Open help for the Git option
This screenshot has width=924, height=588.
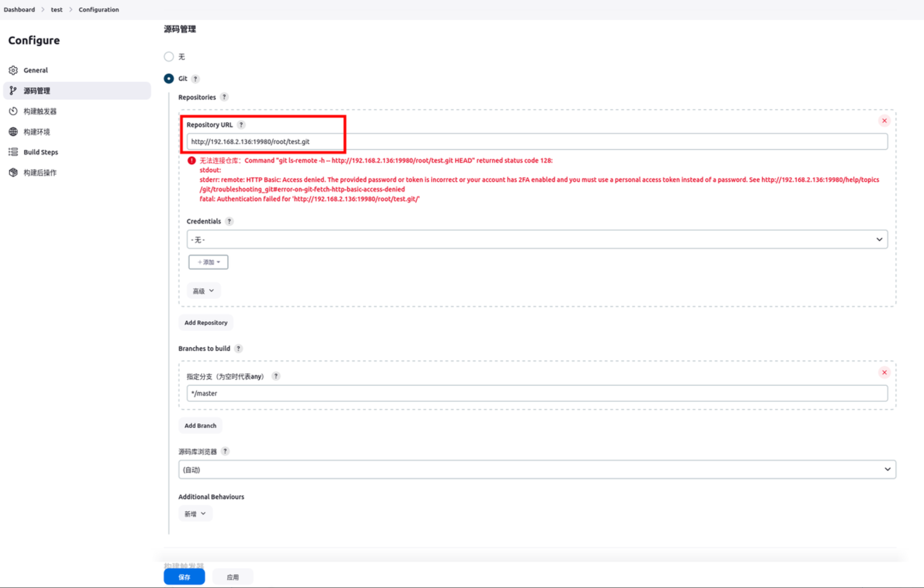[x=196, y=79]
